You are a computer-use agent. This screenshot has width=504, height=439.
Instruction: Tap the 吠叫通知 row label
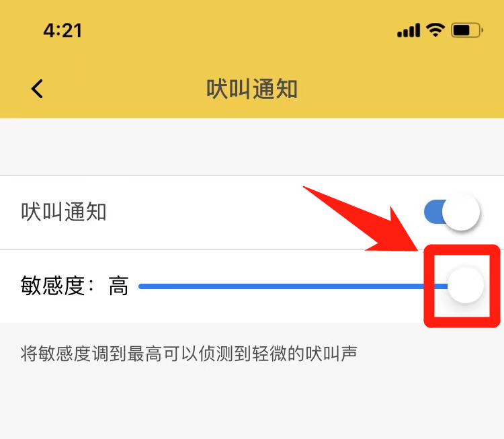pos(64,212)
